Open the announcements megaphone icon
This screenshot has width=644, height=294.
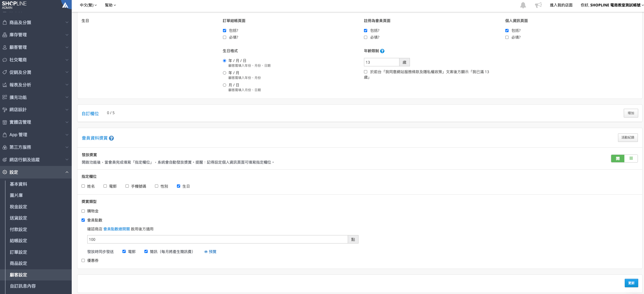click(x=538, y=5)
